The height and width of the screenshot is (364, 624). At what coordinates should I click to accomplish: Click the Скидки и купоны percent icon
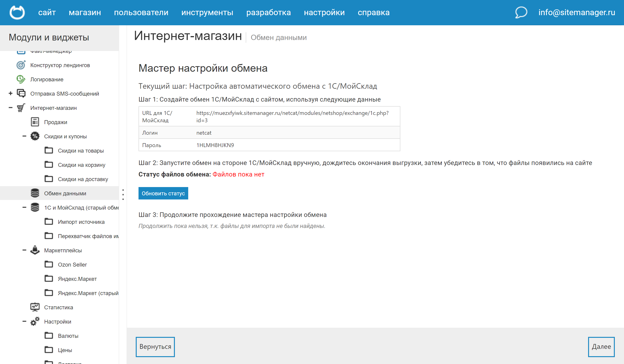pyautogui.click(x=35, y=136)
